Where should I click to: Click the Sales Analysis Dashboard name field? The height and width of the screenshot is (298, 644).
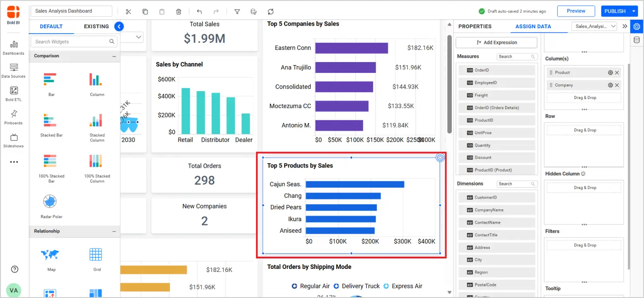[x=72, y=11]
